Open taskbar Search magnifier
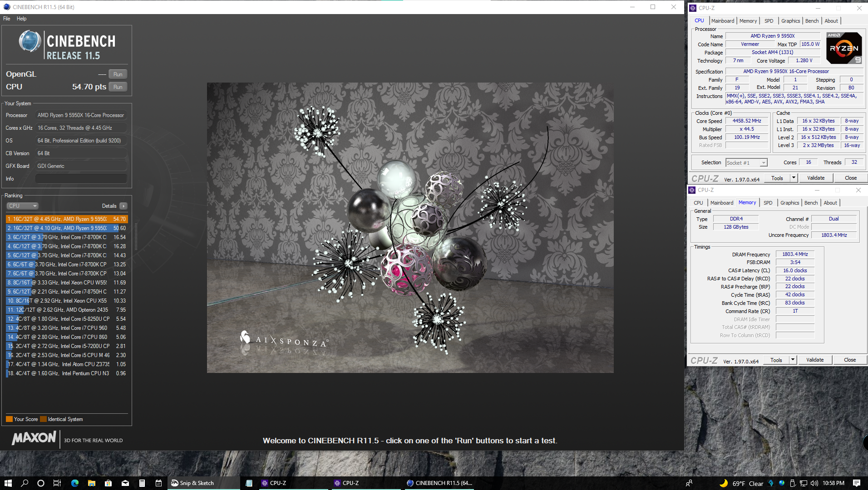 click(x=25, y=483)
